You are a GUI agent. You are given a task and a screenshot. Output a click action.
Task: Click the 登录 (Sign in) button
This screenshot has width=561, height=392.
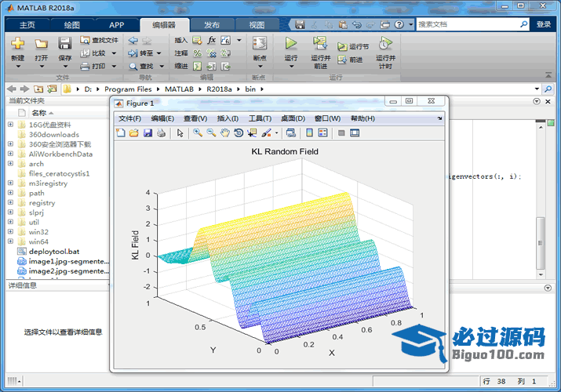544,24
